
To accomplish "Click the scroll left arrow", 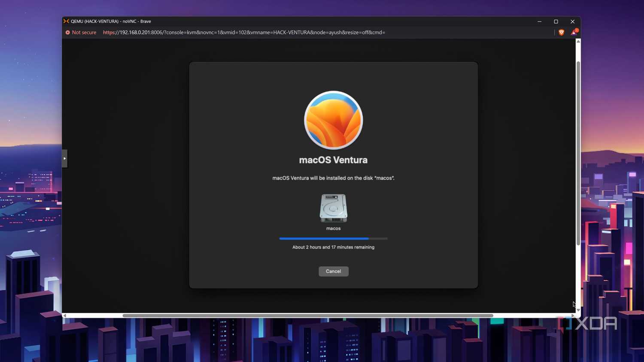I will 65,316.
